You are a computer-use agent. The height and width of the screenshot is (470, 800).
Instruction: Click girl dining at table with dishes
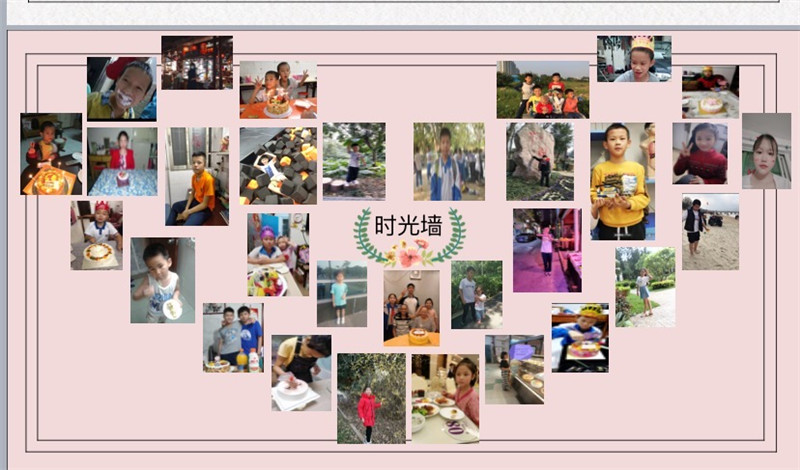coord(445,399)
